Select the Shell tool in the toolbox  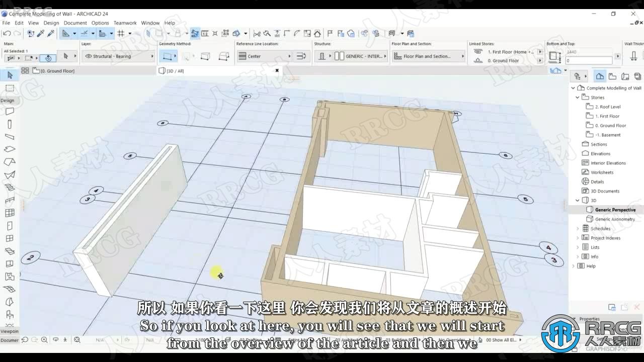(10, 175)
